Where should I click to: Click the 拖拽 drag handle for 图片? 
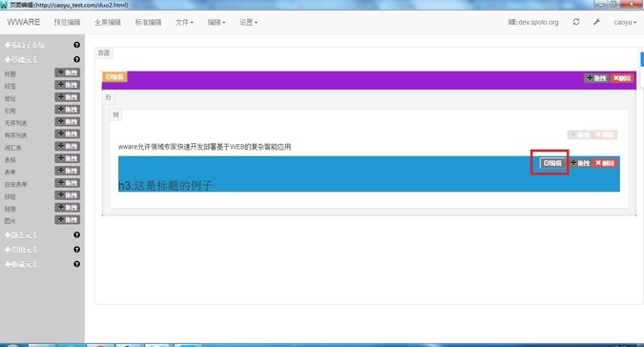tap(68, 220)
